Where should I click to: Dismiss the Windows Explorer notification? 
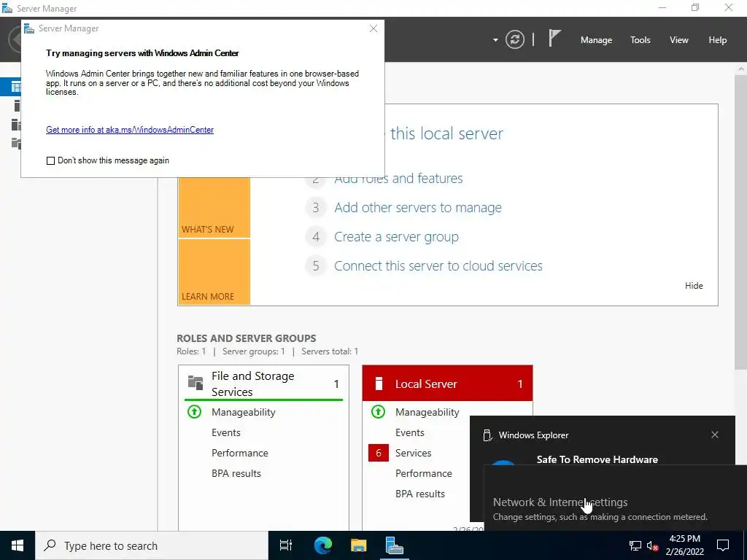pyautogui.click(x=715, y=435)
